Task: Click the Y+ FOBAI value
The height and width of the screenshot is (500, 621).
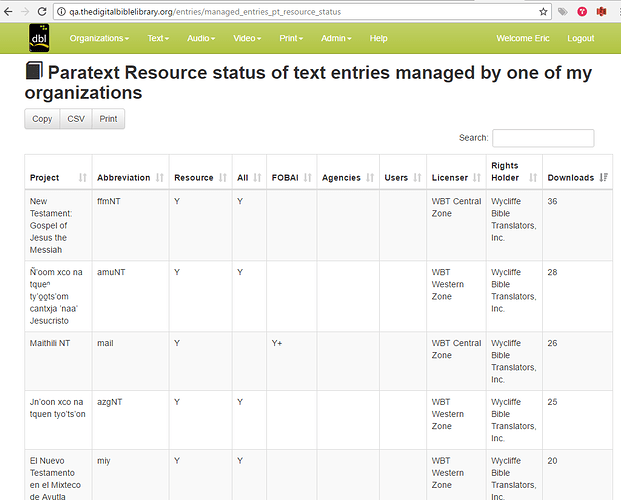Action: (277, 343)
